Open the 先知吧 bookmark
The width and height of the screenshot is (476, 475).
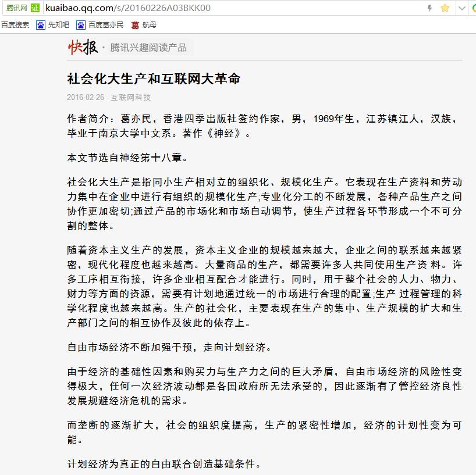[x=58, y=25]
